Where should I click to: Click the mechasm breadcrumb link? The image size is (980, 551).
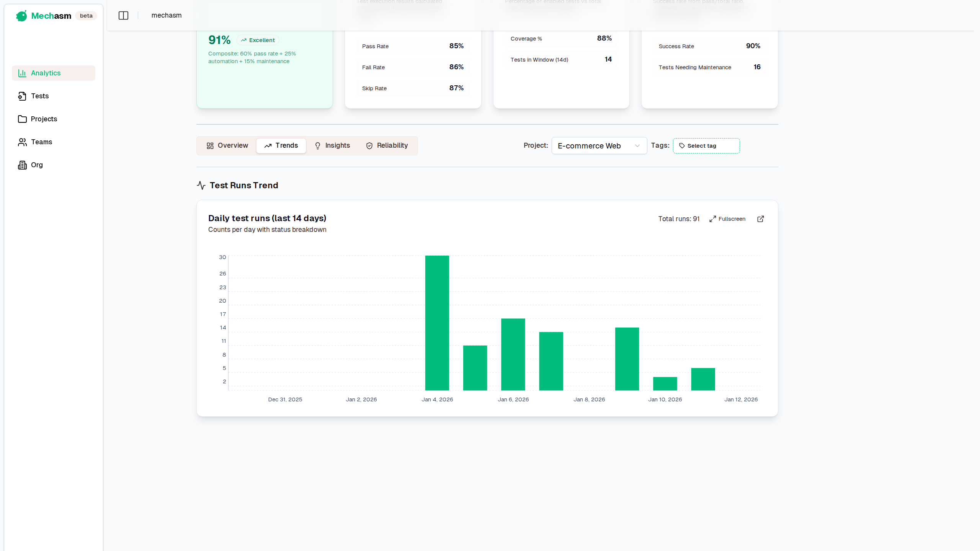pos(167,15)
